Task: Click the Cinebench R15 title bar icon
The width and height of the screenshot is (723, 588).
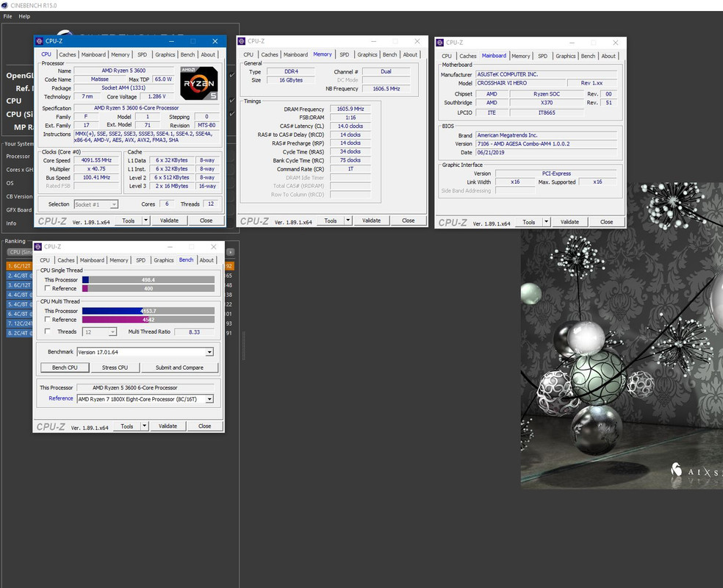Action: [4, 5]
